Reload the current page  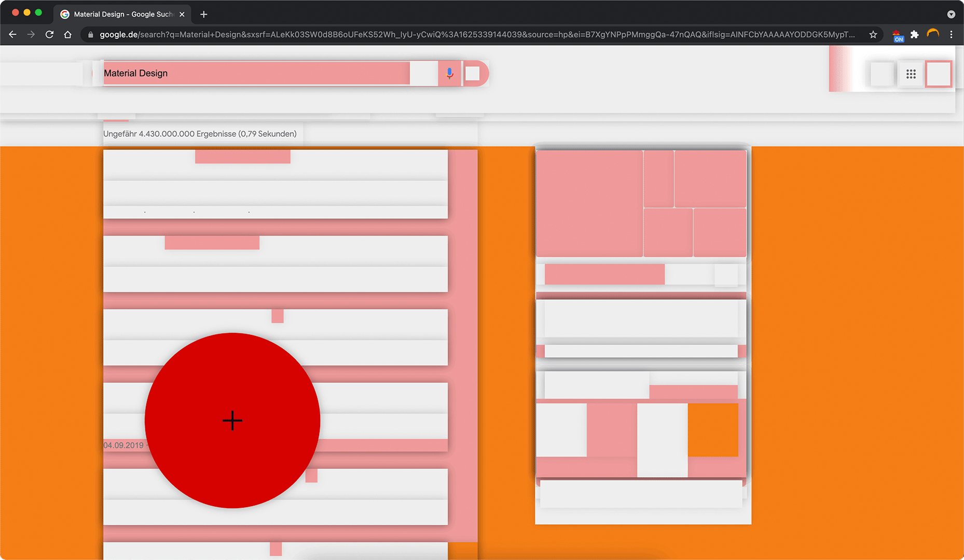pos(49,35)
